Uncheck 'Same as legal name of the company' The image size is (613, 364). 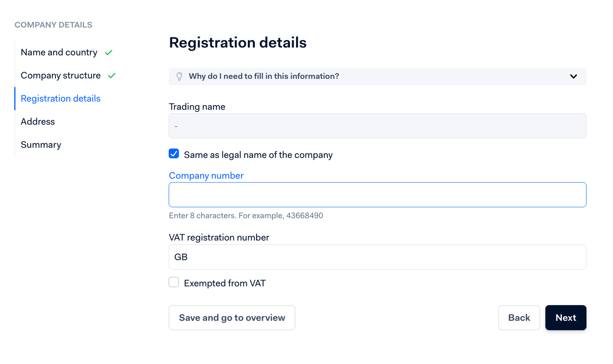pos(174,154)
